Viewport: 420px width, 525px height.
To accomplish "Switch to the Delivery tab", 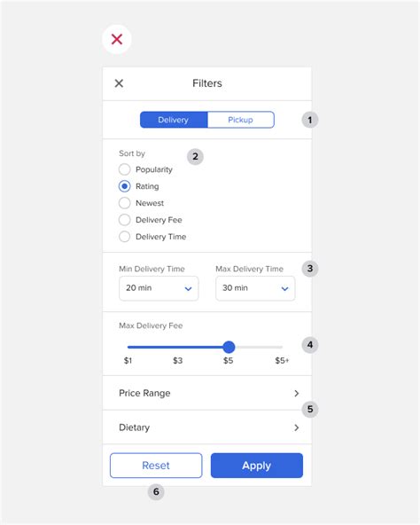I will (174, 120).
